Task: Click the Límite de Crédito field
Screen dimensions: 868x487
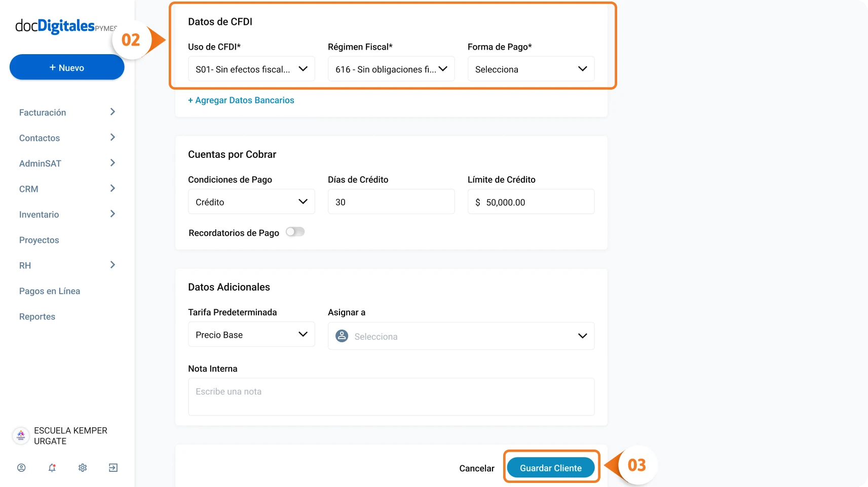Action: [x=531, y=201]
